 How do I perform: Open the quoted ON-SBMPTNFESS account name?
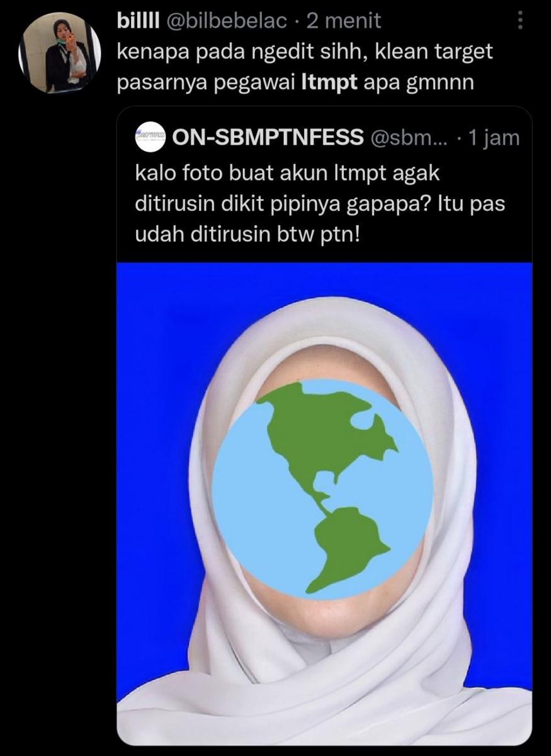click(267, 138)
